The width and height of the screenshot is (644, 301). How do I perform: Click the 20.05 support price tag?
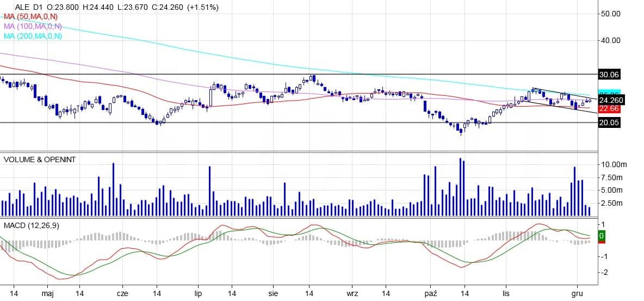609,123
